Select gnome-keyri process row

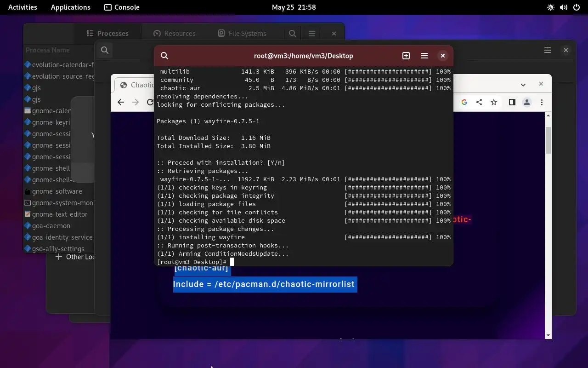click(x=48, y=122)
